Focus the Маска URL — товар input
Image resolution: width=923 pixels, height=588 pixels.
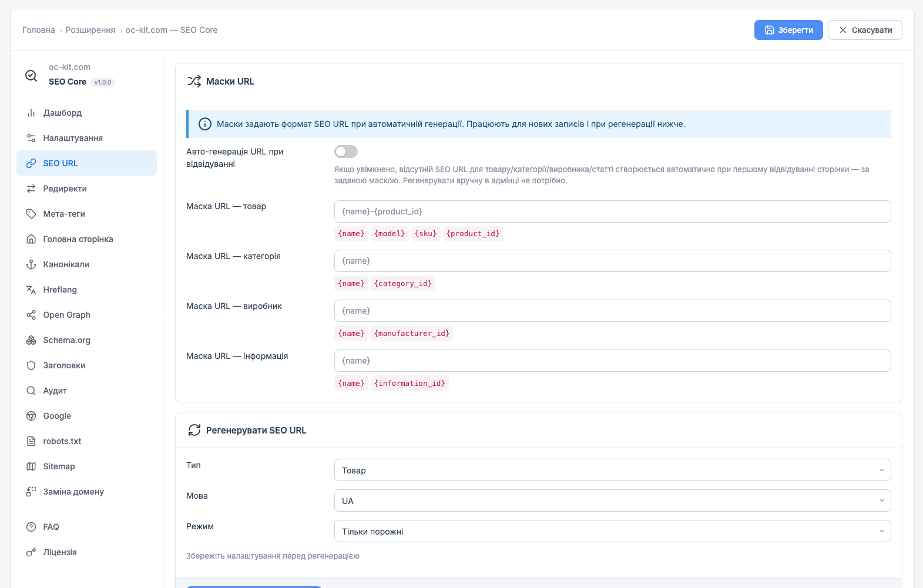[x=612, y=211]
